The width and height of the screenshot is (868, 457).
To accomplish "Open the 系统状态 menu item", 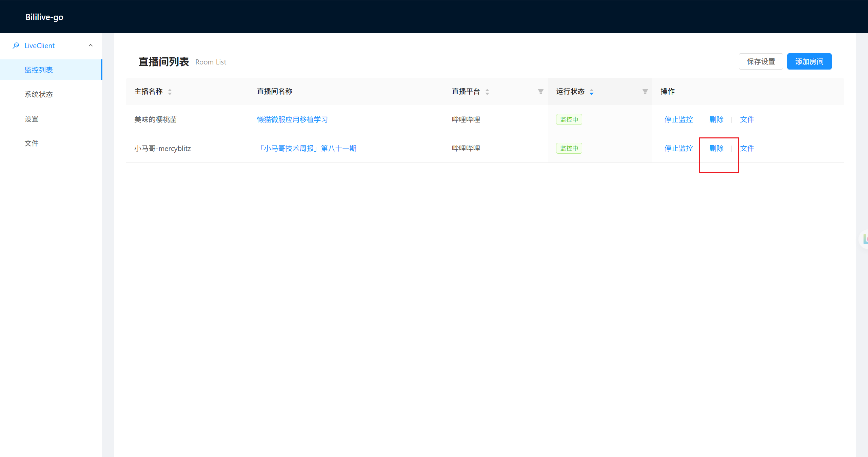I will click(x=51, y=94).
